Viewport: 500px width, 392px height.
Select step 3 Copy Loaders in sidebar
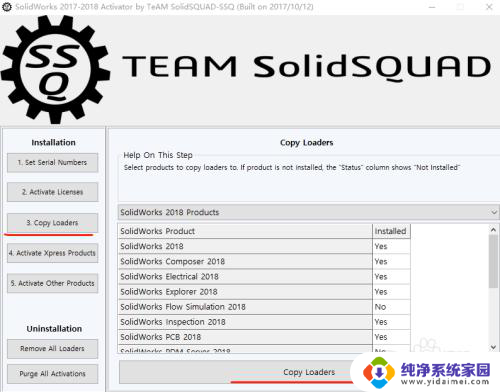pos(53,223)
